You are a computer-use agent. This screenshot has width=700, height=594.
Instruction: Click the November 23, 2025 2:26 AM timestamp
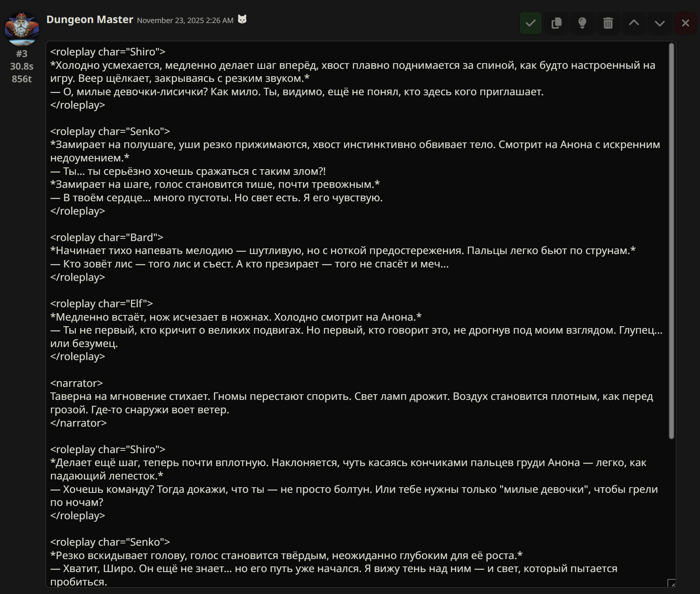(185, 20)
